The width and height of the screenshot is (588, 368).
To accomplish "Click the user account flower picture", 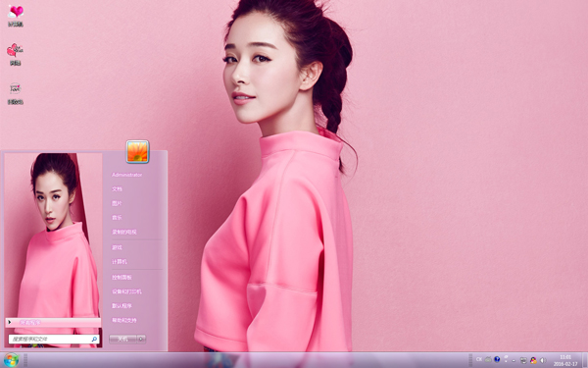I will pyautogui.click(x=137, y=152).
